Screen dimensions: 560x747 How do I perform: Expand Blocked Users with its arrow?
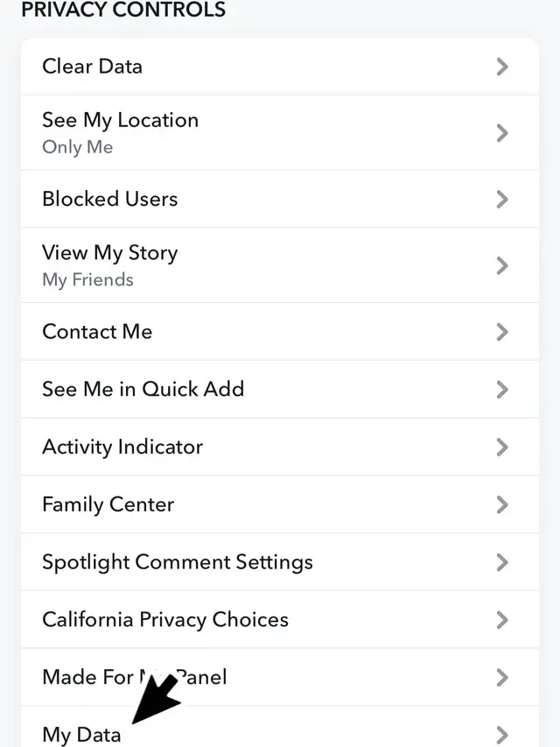click(502, 199)
